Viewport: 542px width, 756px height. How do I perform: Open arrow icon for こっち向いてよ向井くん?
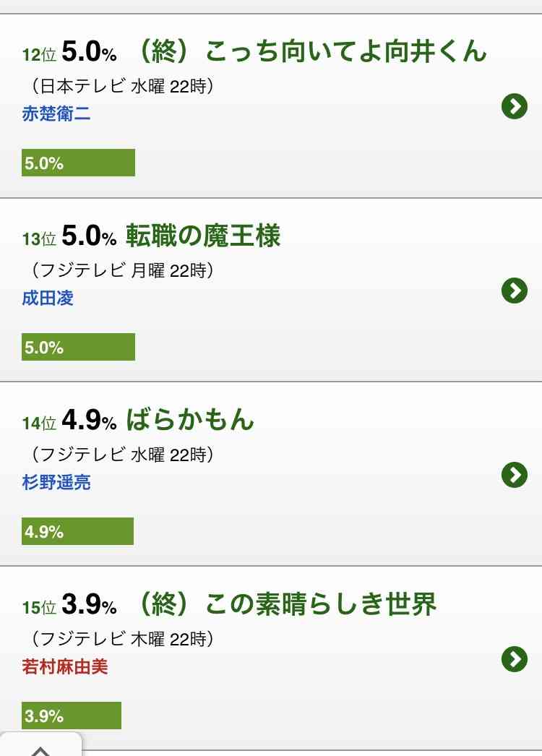[515, 106]
